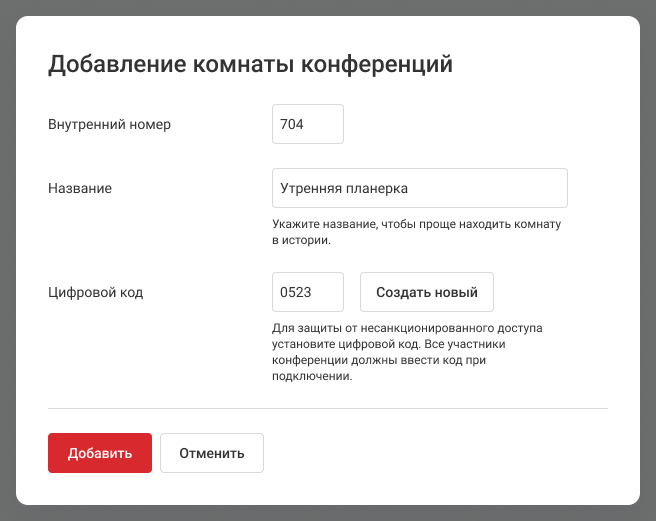Screen dimensions: 656x521
Task: Generate a code with Создать новый
Action: coord(426,292)
